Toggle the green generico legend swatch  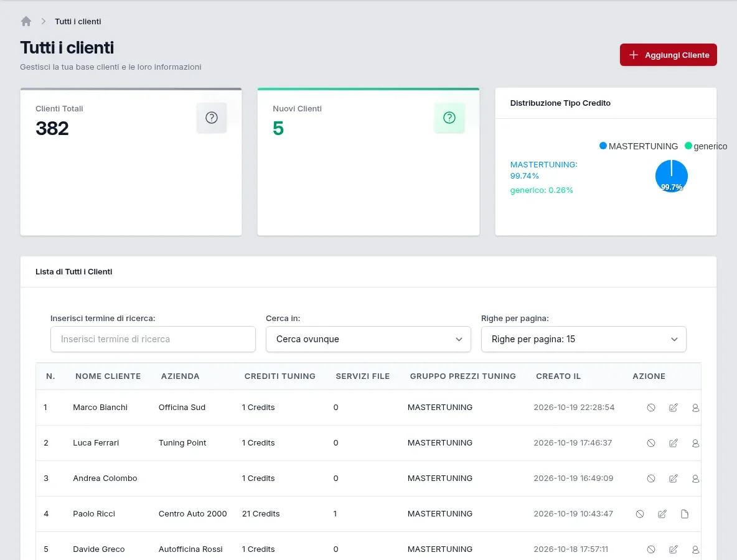[688, 146]
